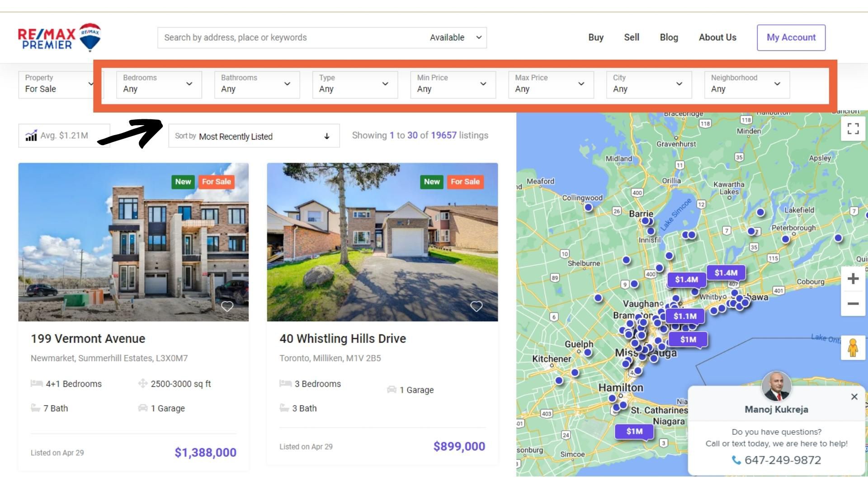Favorite the 40 Whistling Hills Drive listing

tap(476, 306)
